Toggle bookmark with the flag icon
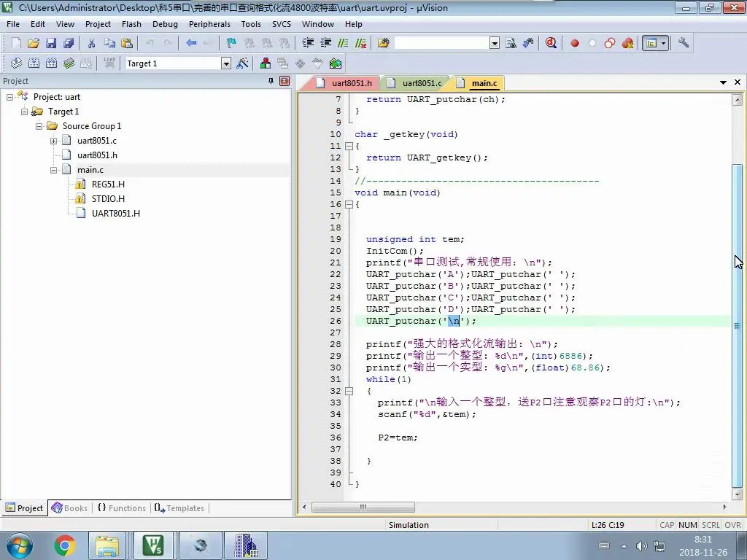747x560 pixels. 231,43
